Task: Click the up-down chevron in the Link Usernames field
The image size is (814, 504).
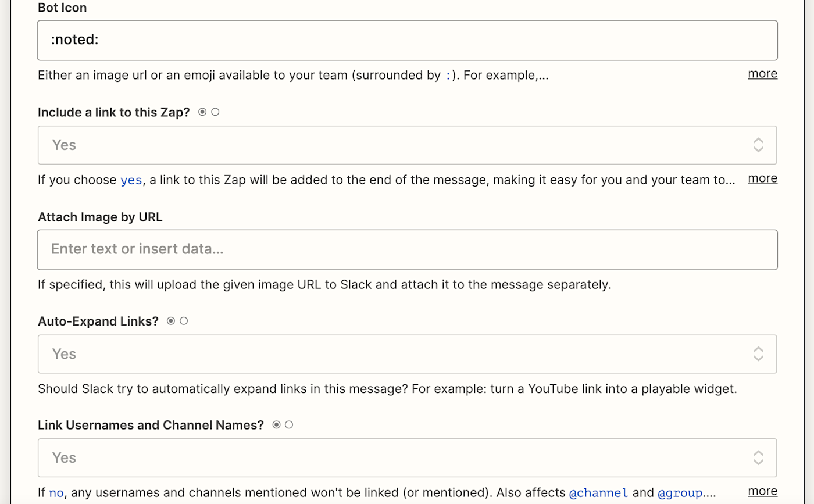Action: (758, 458)
